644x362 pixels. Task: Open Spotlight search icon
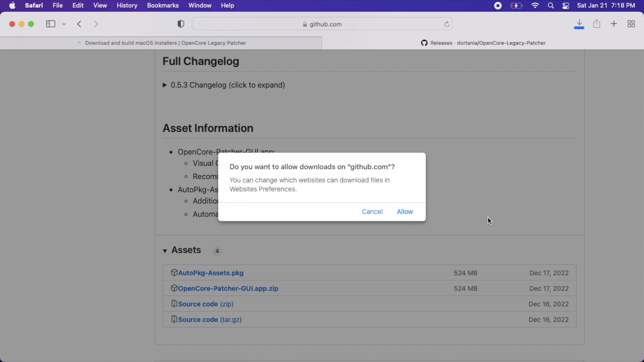coord(551,5)
